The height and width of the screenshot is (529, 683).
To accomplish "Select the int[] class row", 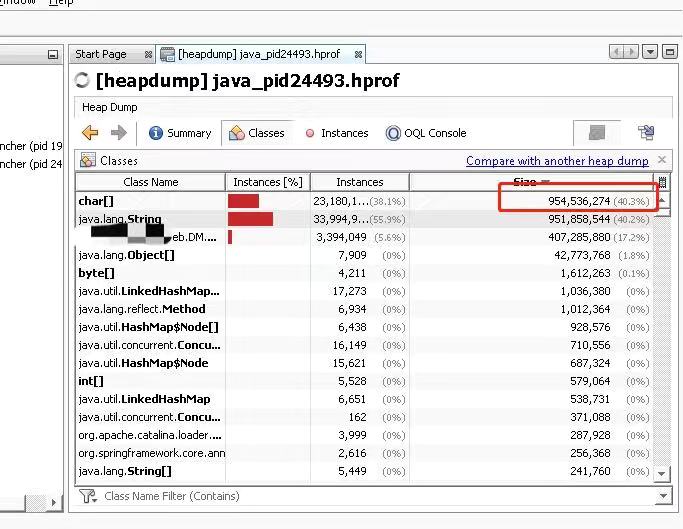I will pos(364,381).
